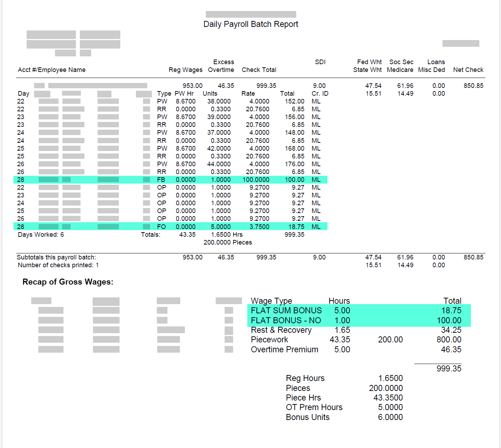This screenshot has width=501, height=448.
Task: Click the Reg Wages column header
Action: [x=185, y=70]
